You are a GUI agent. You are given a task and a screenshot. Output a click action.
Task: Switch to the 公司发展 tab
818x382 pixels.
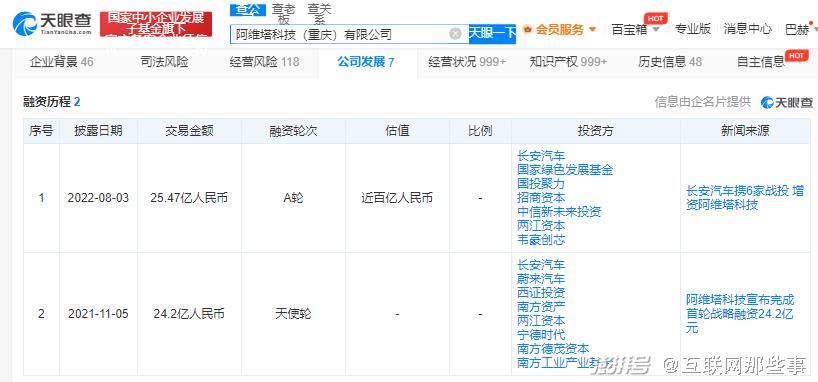[365, 62]
